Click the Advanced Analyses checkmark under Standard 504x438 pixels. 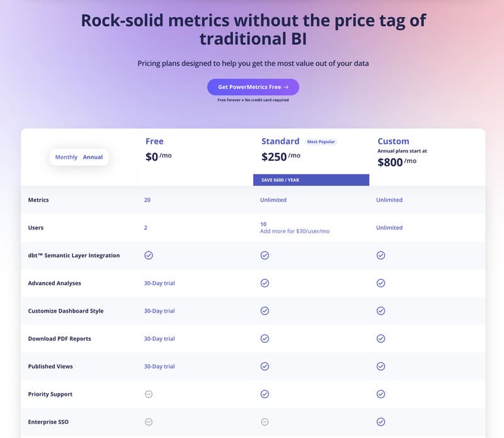(265, 283)
